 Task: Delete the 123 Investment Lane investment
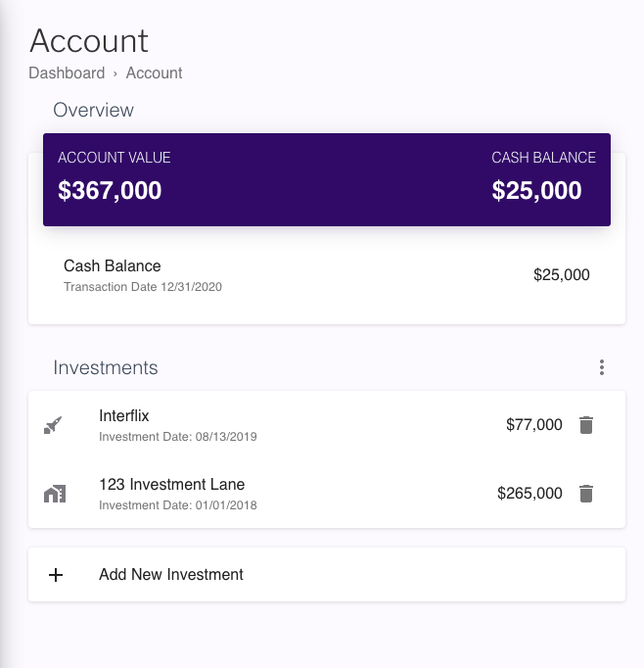[586, 494]
